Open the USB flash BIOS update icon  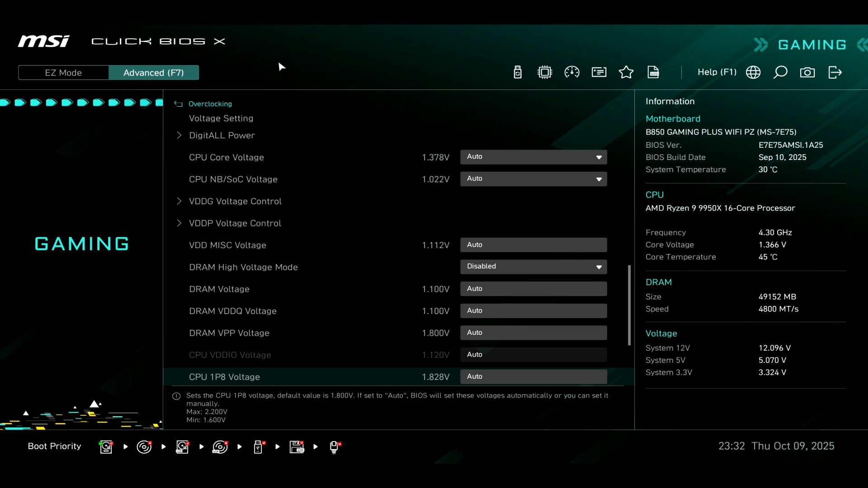[518, 72]
